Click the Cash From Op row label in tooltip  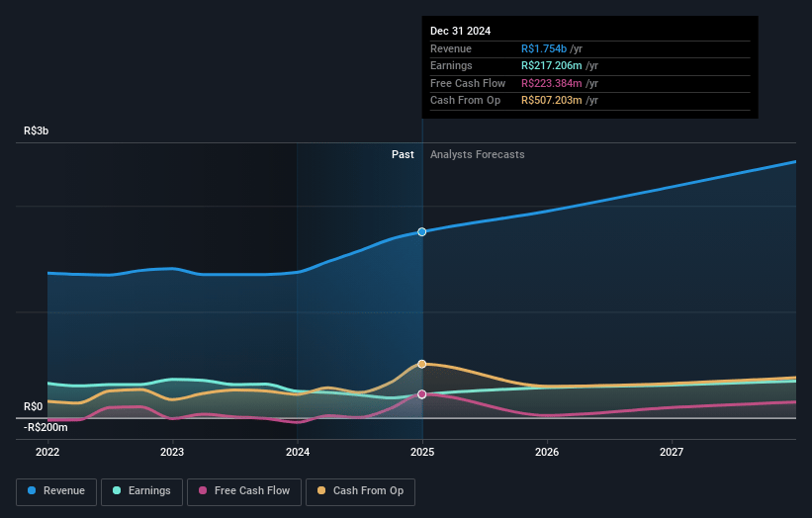[465, 101]
